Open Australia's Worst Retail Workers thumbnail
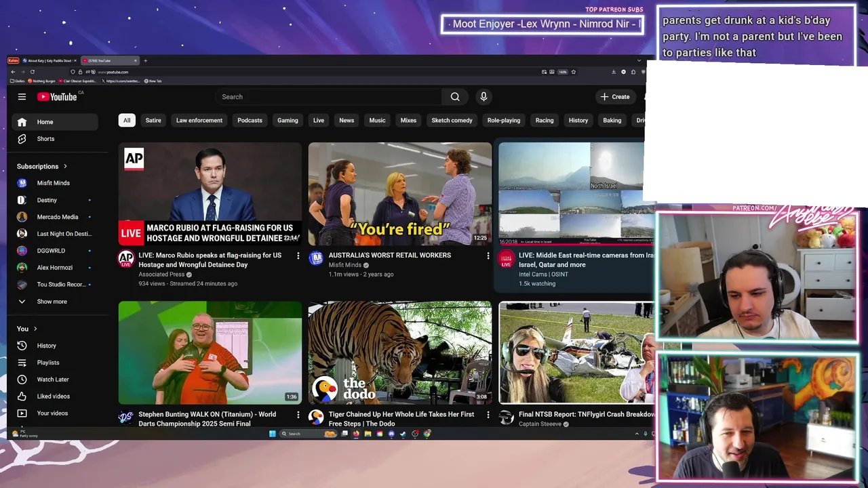The width and height of the screenshot is (868, 488). [x=400, y=194]
